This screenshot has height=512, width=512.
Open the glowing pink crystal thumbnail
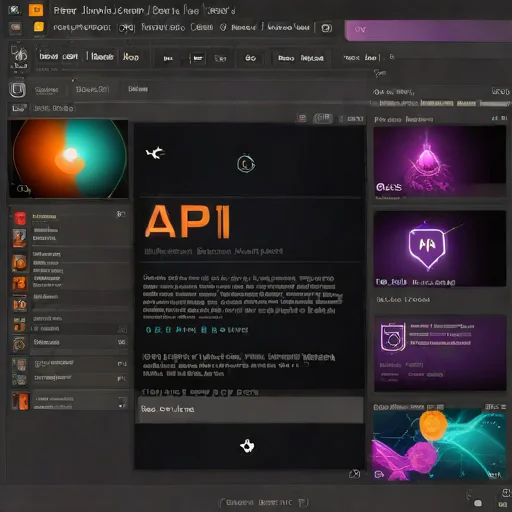pos(439,161)
